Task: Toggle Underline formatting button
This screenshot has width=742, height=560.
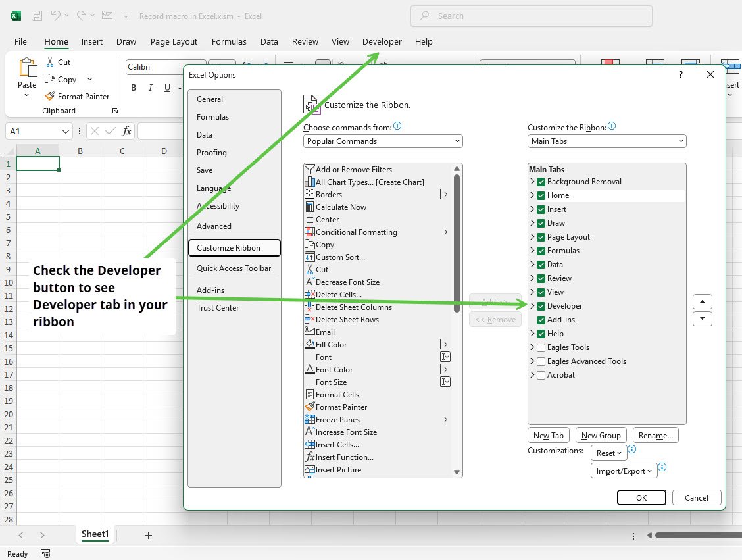Action: click(x=167, y=88)
